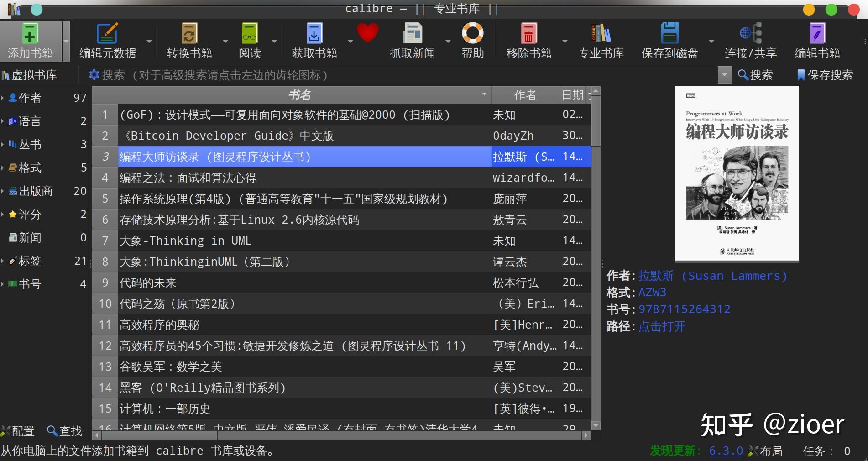
Task: Expand the 标签 tags category
Action: point(3,261)
